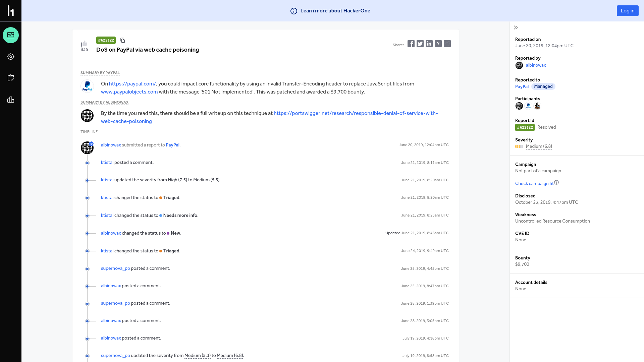
Task: Open the PayPal logo in summary
Action: pyautogui.click(x=87, y=86)
